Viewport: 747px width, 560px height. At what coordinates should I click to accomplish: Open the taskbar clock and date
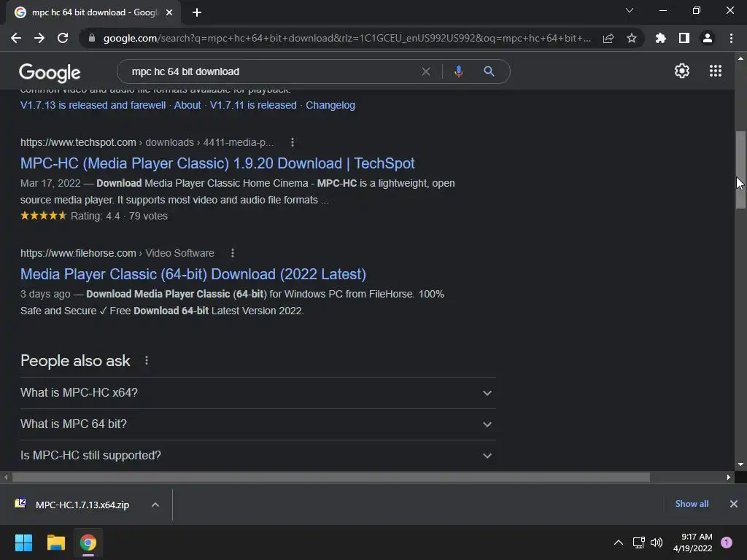click(693, 542)
